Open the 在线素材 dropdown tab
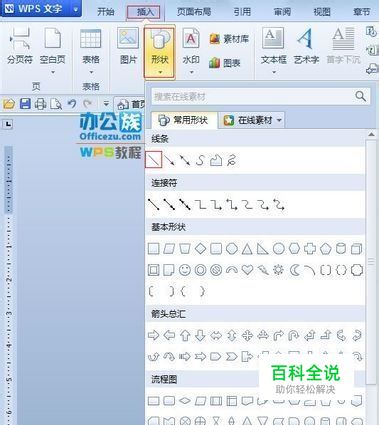This screenshot has width=379, height=425. point(253,120)
